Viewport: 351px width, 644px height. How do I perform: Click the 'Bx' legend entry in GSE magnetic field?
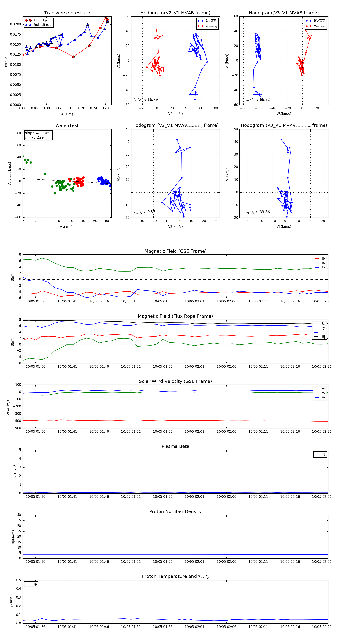coord(320,259)
